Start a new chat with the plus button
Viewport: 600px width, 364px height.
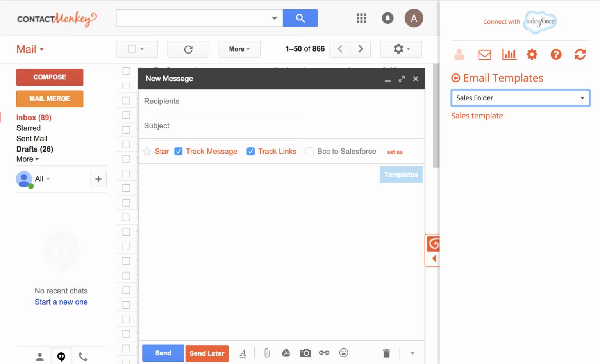[98, 179]
